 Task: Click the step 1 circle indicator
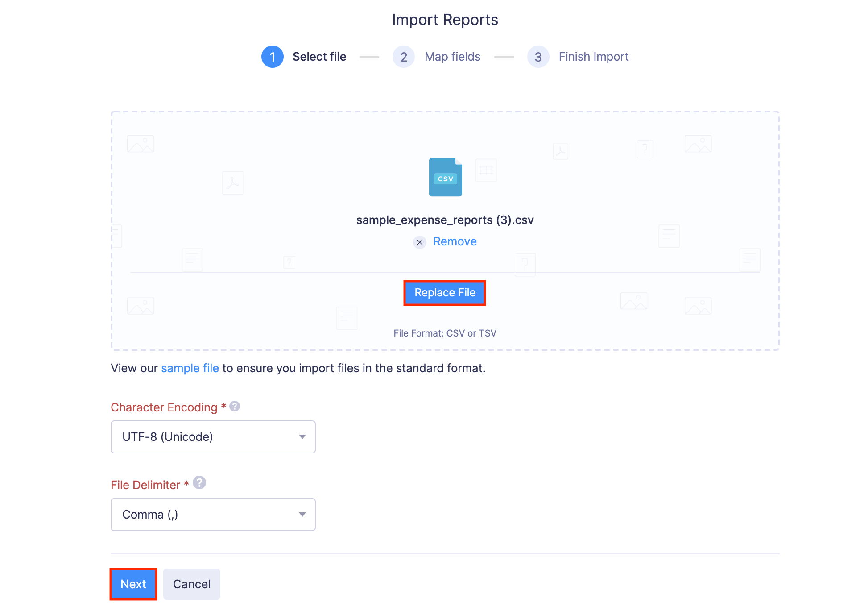(272, 56)
